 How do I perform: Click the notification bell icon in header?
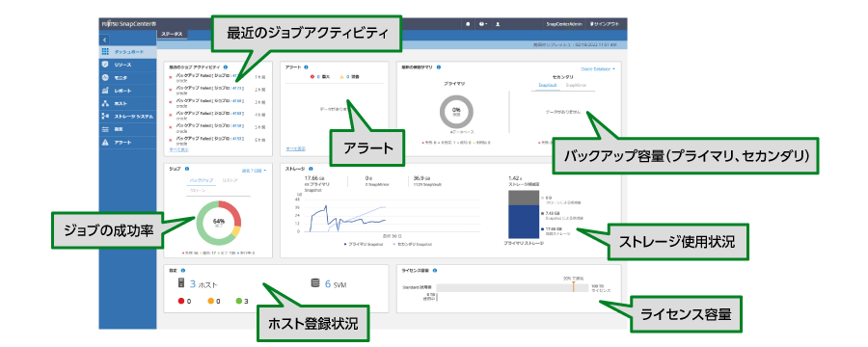pos(467,24)
